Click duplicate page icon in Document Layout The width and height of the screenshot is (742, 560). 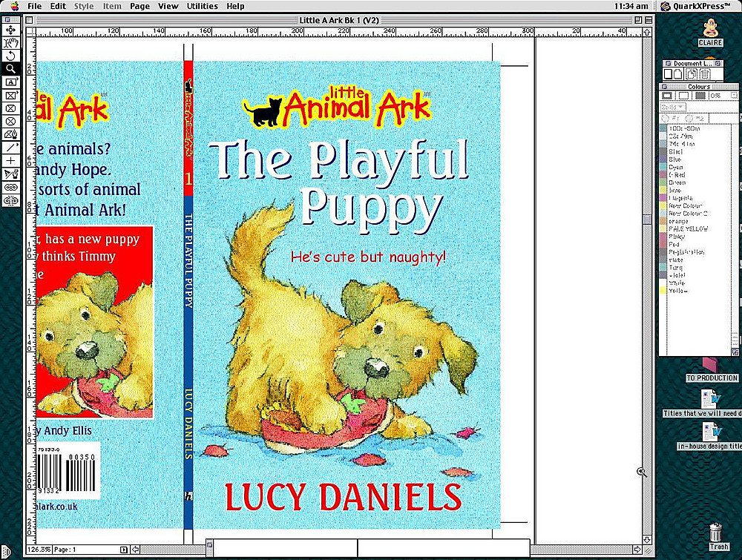[692, 73]
